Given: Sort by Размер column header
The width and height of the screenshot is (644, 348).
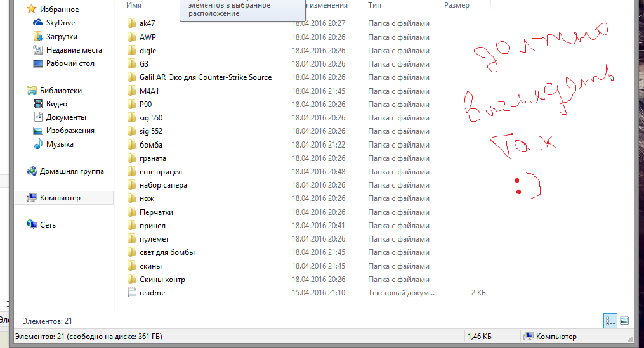Looking at the screenshot, I should 457,5.
